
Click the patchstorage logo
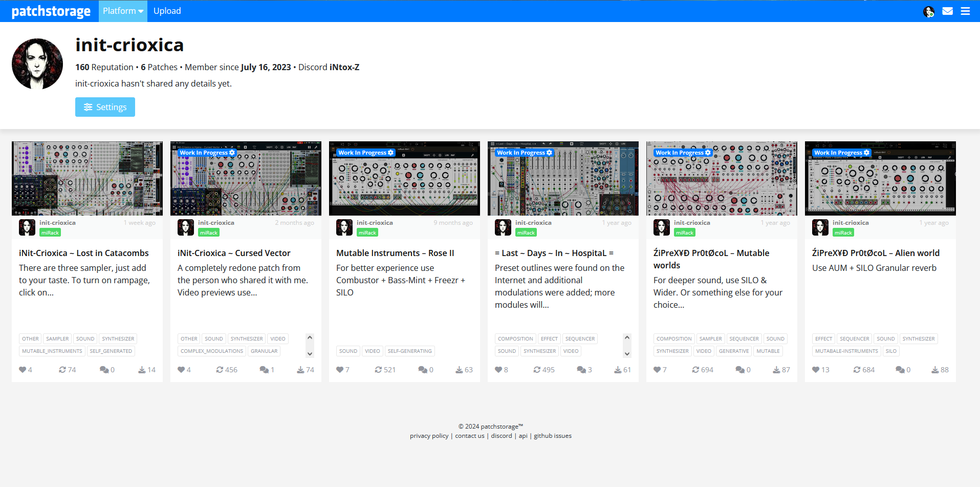(x=51, y=11)
